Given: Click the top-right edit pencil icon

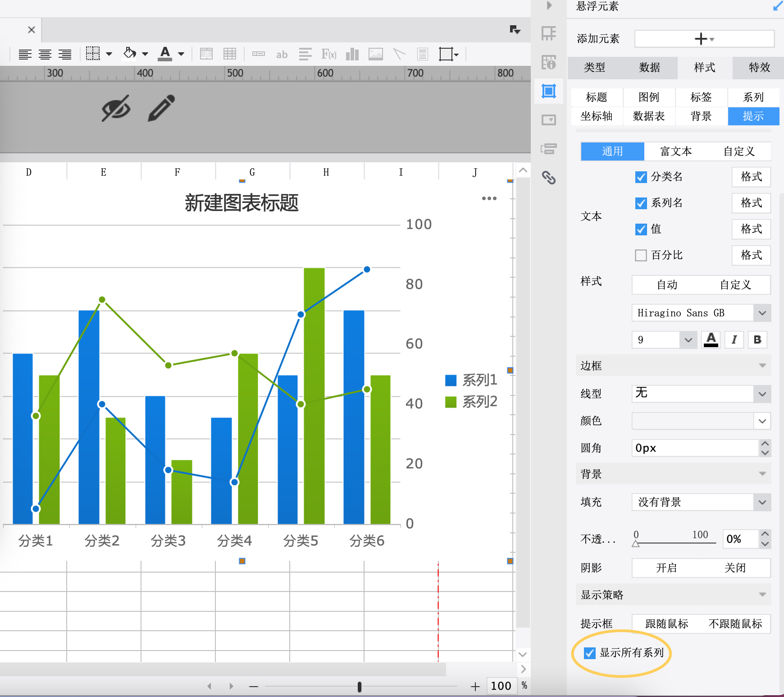Looking at the screenshot, I should coord(778,6).
